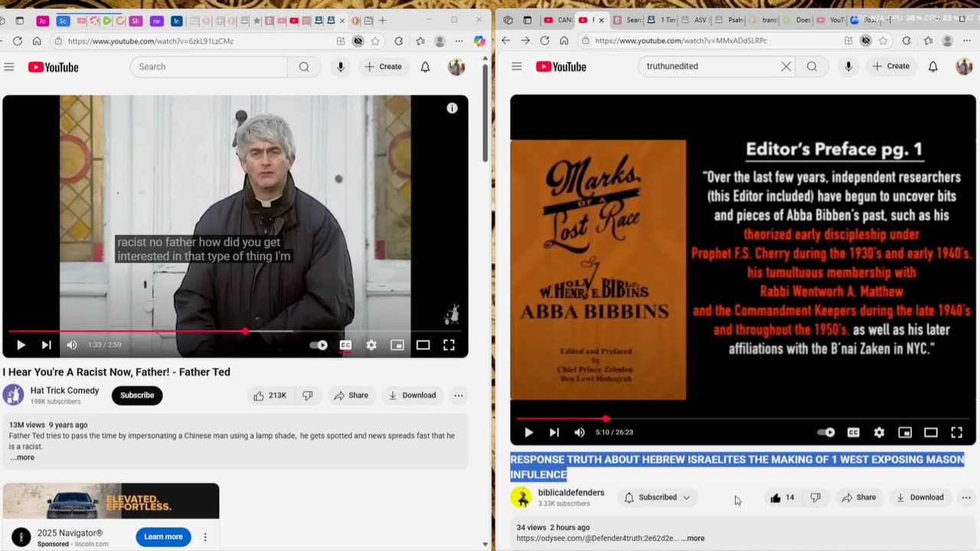Open notifications bell in right window
This screenshot has width=980, height=551.
click(933, 67)
